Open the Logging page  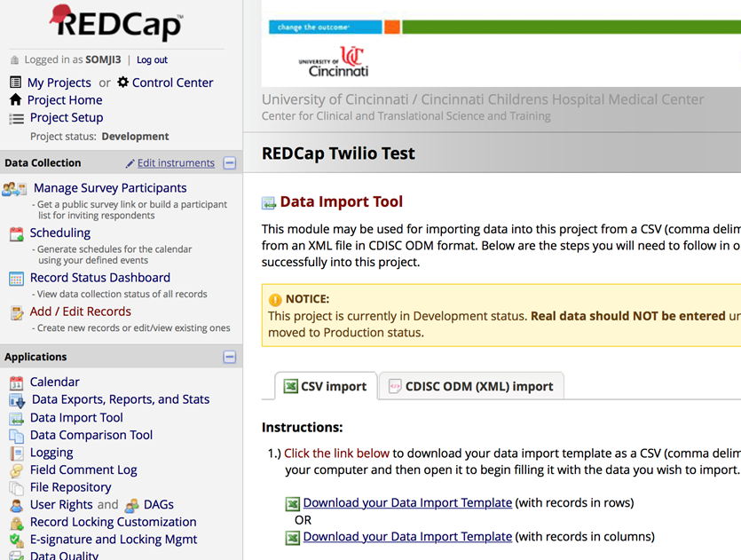(x=51, y=453)
